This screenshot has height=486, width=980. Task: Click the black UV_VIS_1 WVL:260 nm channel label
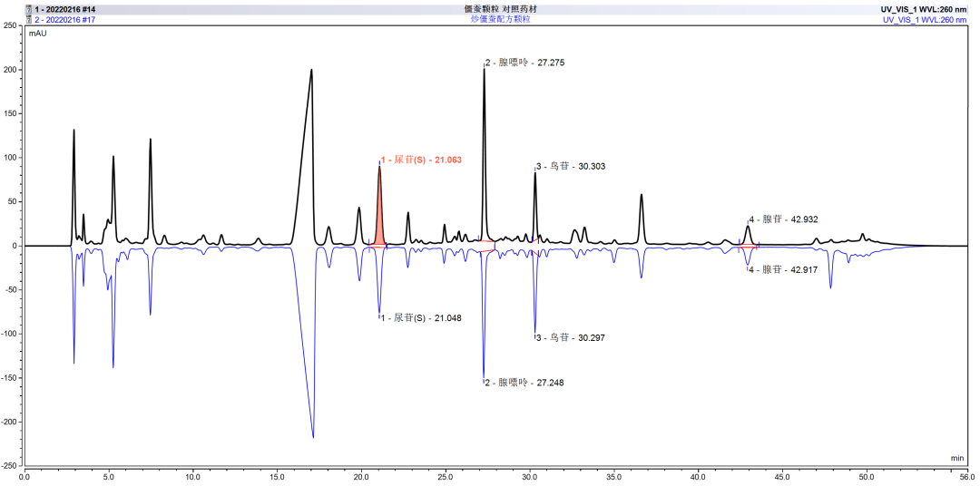point(927,9)
